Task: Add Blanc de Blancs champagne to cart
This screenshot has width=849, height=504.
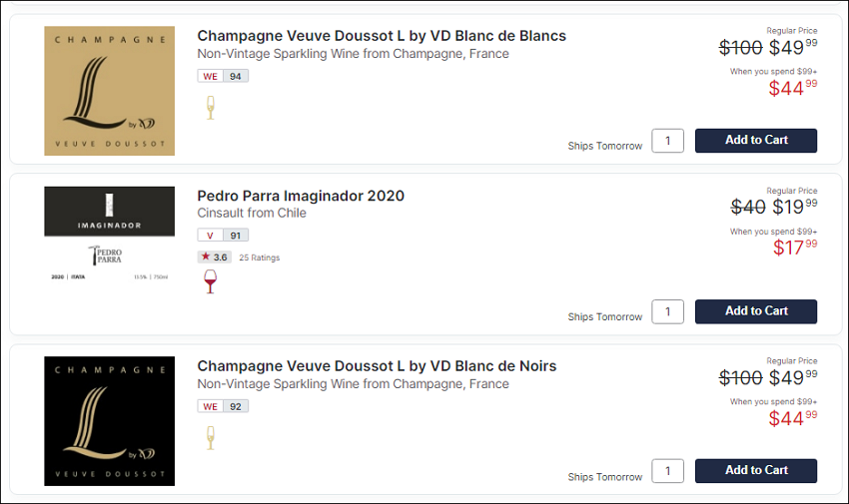Action: click(756, 141)
